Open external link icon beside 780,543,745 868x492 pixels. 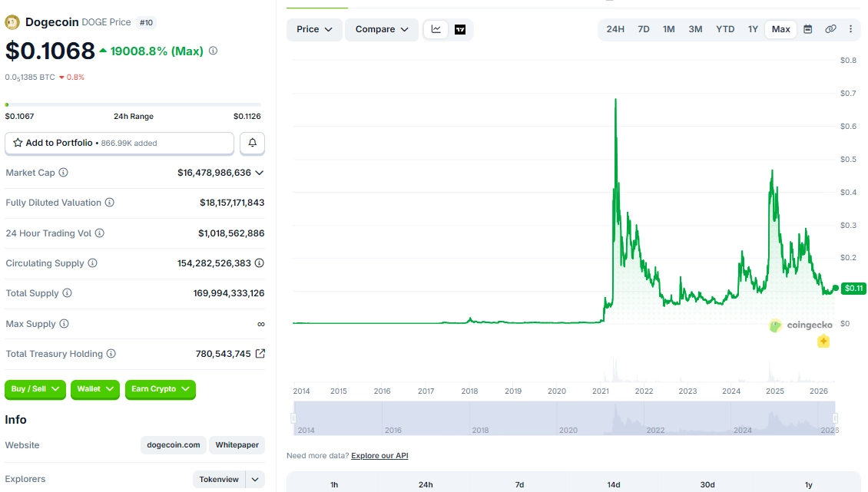260,353
